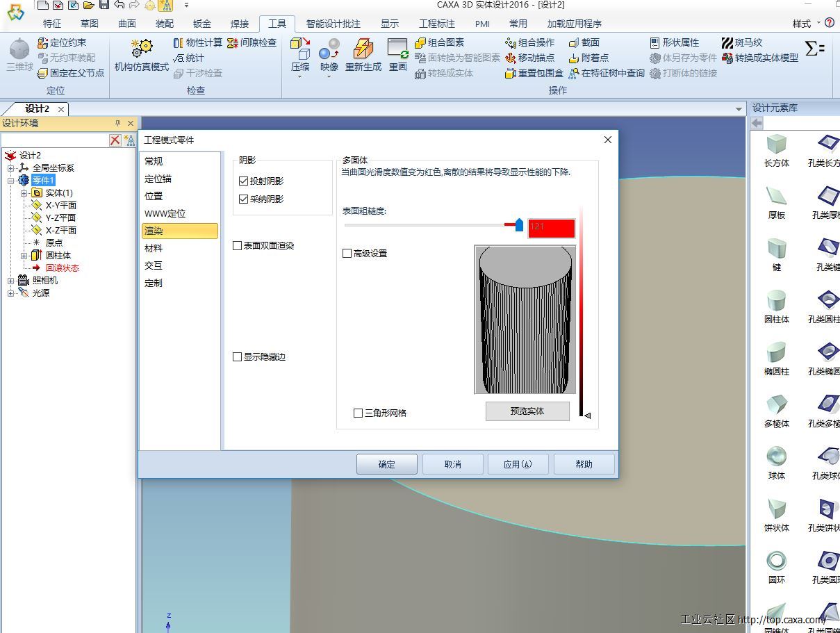
Task: Open the 映像 mirror tool
Action: [329, 49]
